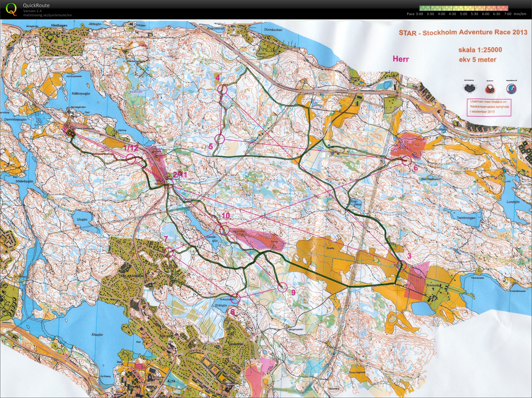The image size is (532, 398).
Task: Click the 'Ulvsjön' lake label
Action: tap(82, 220)
